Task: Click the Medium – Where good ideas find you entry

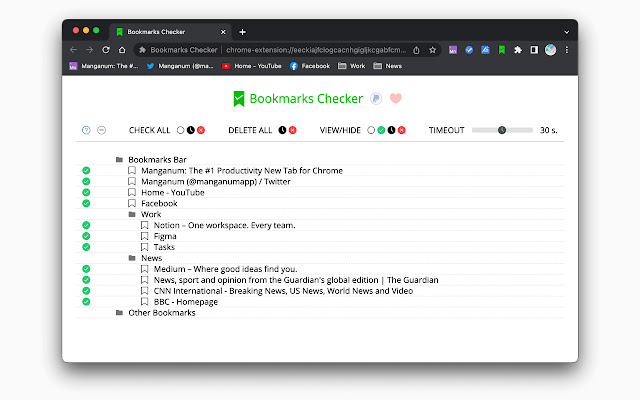Action: [x=226, y=269]
